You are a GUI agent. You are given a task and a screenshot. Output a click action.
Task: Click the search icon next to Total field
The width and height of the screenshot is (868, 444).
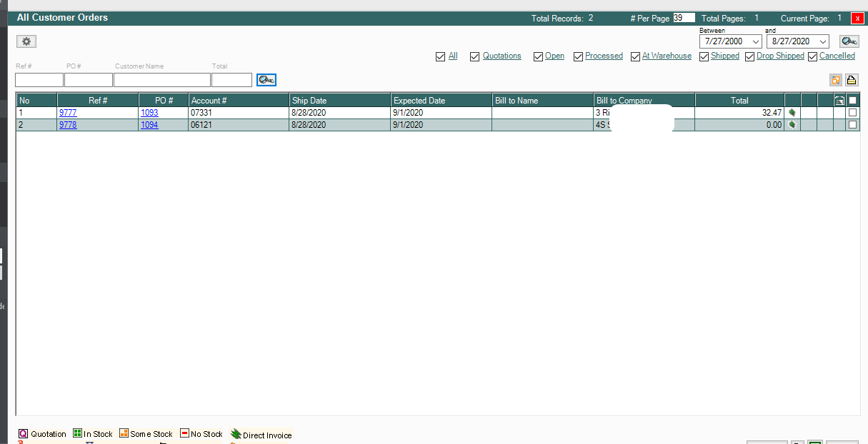(266, 80)
